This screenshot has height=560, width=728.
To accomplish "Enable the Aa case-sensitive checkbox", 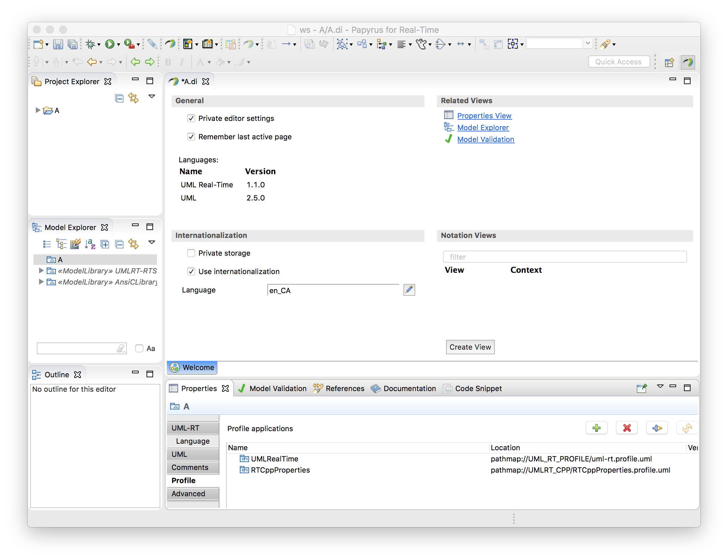I will [139, 348].
